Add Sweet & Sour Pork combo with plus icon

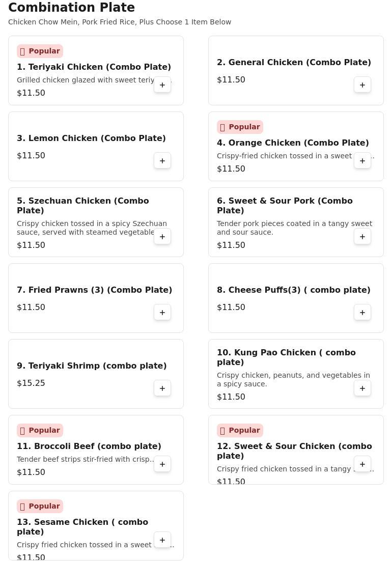click(362, 237)
